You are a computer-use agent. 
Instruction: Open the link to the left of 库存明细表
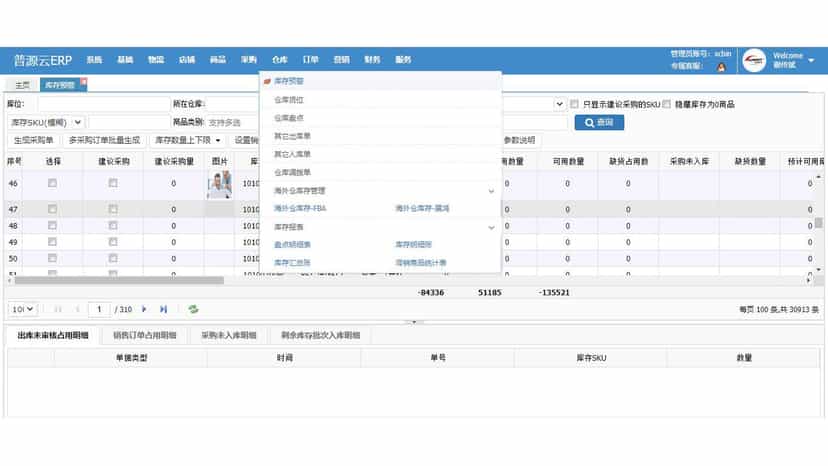pos(292,245)
